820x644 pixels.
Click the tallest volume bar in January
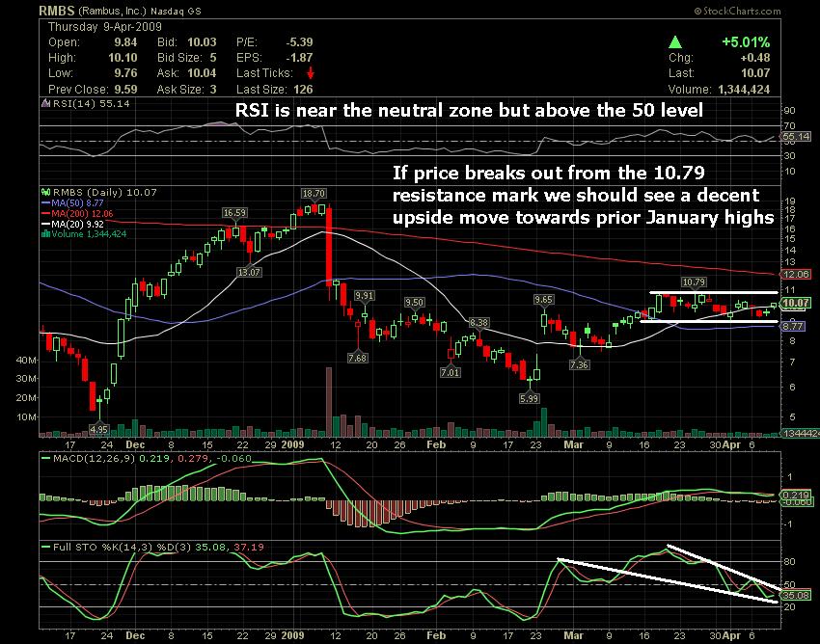pyautogui.click(x=329, y=402)
